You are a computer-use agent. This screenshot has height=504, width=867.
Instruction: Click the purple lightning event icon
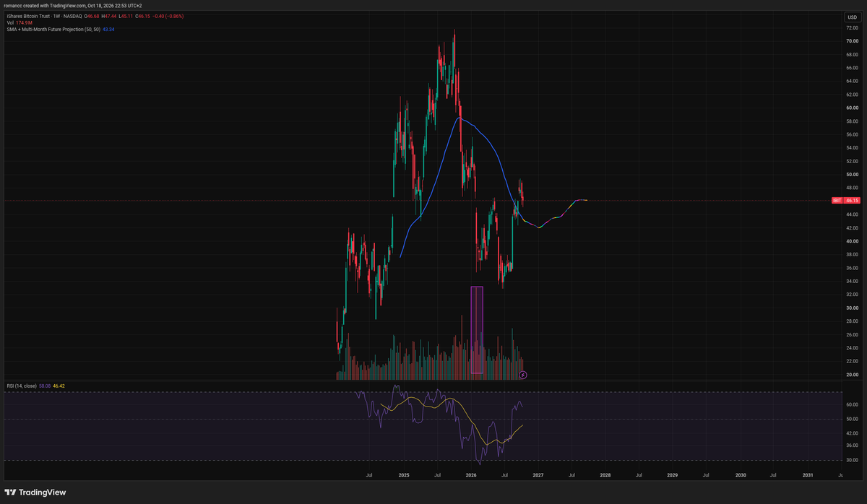[x=523, y=375]
